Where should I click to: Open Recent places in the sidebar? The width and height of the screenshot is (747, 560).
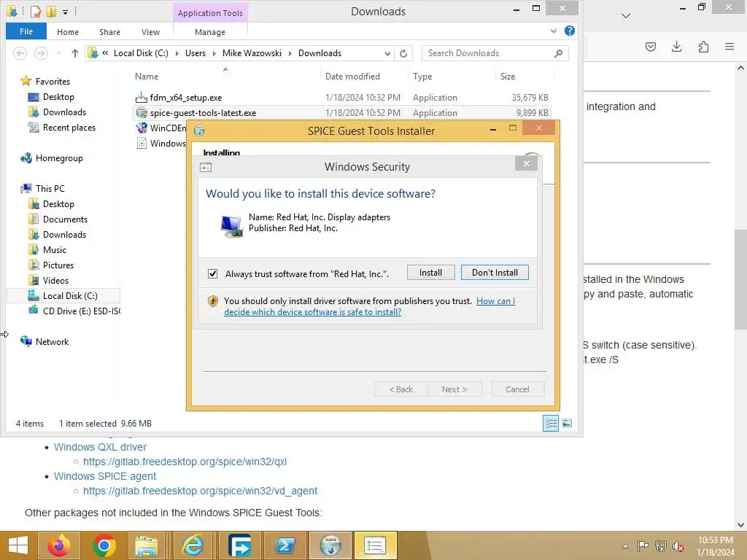(x=69, y=128)
